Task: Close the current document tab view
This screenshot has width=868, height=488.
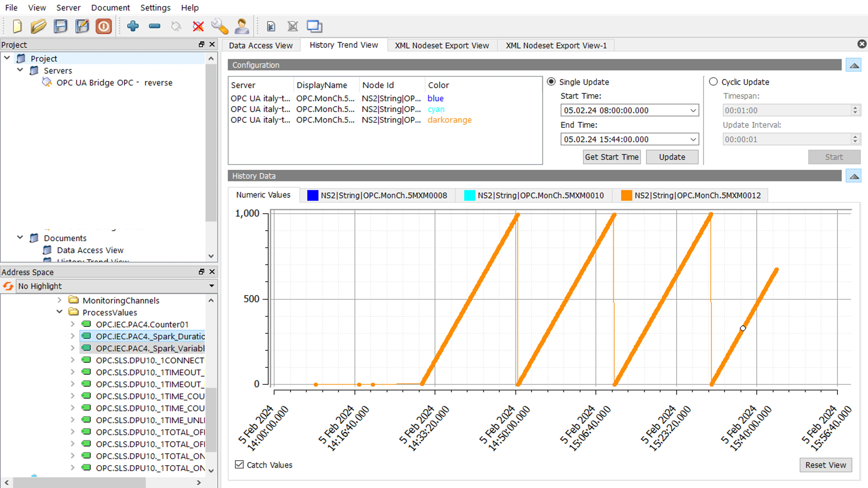Action: click(x=862, y=44)
